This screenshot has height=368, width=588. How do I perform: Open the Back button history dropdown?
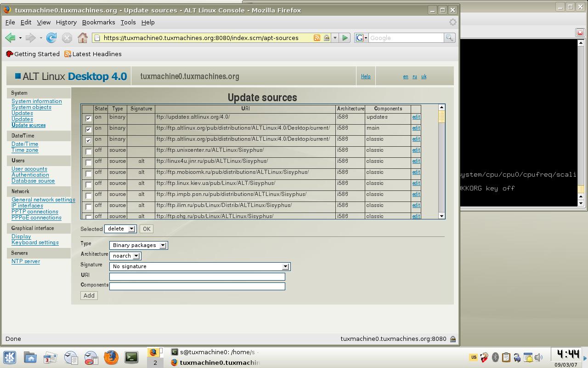[x=20, y=38]
